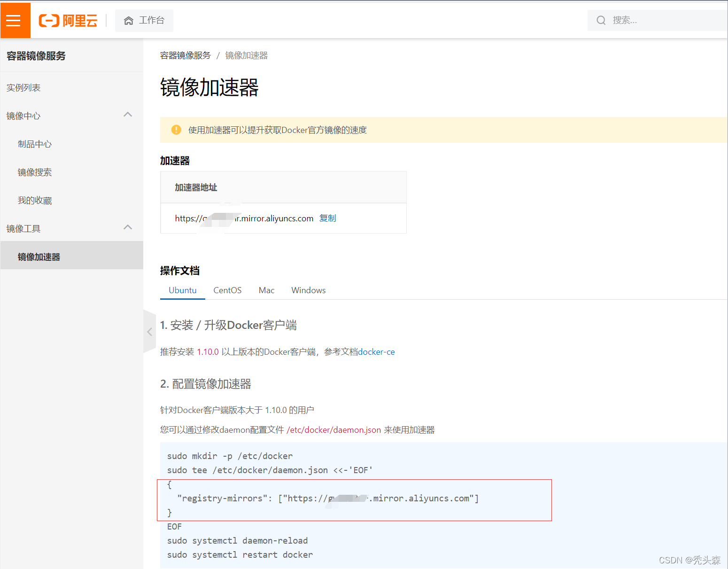Viewport: 728px width, 569px height.
Task: Click the home icon beside 工作台
Action: [x=129, y=21]
